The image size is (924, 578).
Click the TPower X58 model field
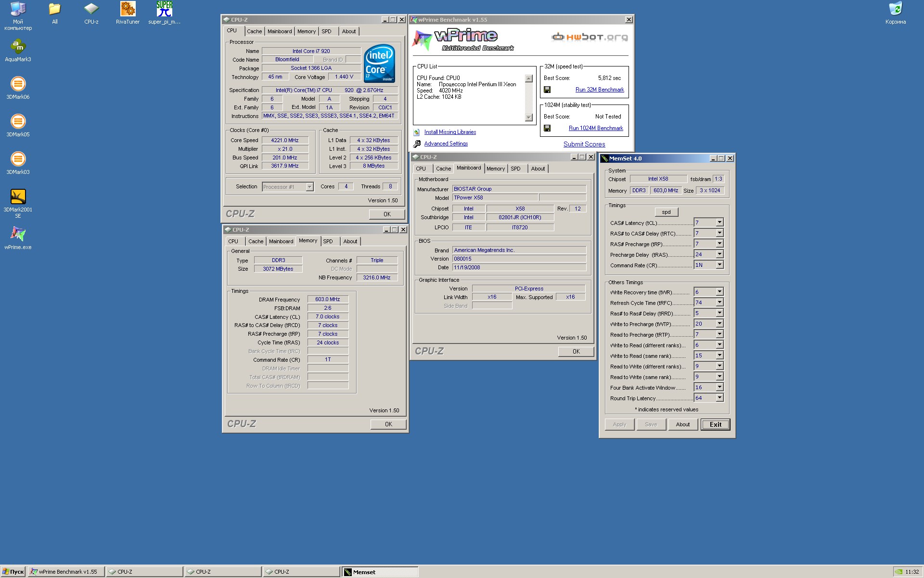pos(495,197)
